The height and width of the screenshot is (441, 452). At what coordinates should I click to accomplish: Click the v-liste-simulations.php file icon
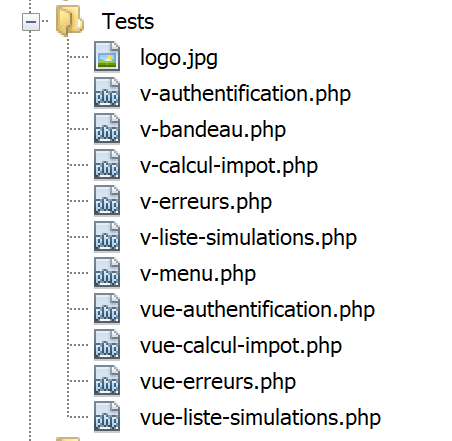[107, 237]
